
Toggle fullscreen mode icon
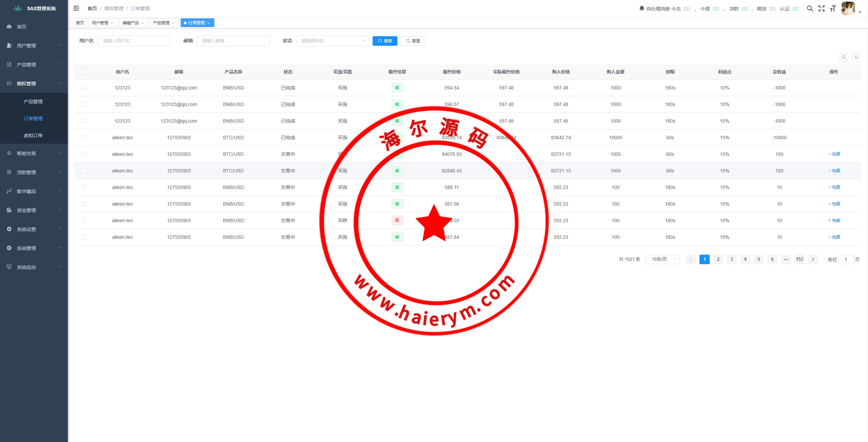point(822,8)
